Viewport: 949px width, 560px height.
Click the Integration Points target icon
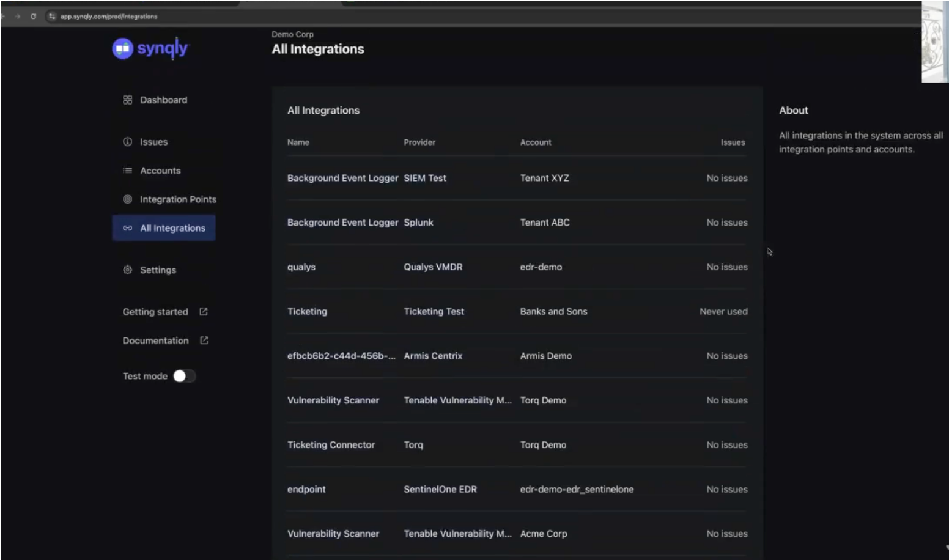pyautogui.click(x=127, y=199)
